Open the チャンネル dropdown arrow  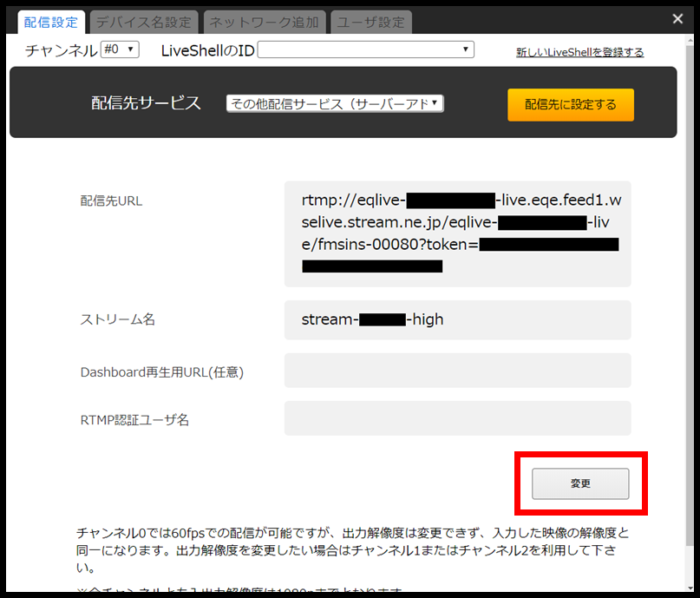tap(129, 49)
